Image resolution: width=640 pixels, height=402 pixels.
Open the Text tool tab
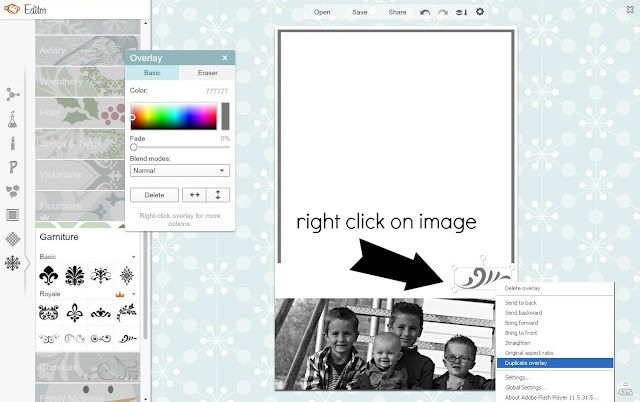(13, 167)
